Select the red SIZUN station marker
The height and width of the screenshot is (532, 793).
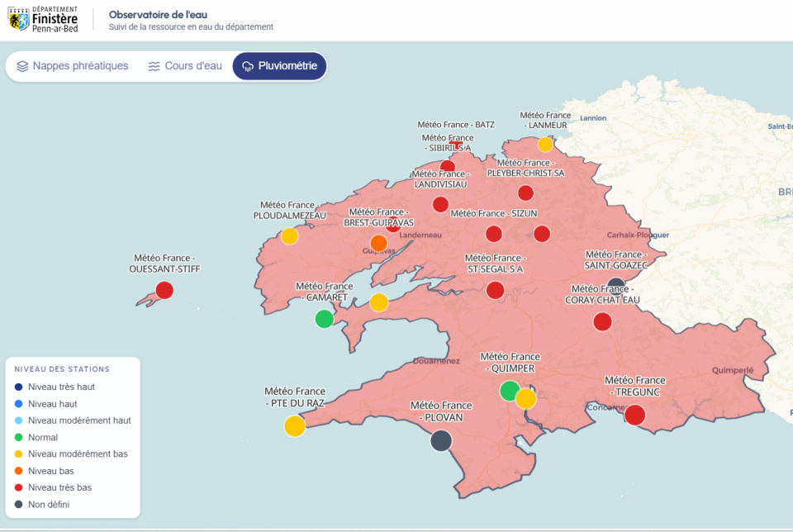point(494,234)
